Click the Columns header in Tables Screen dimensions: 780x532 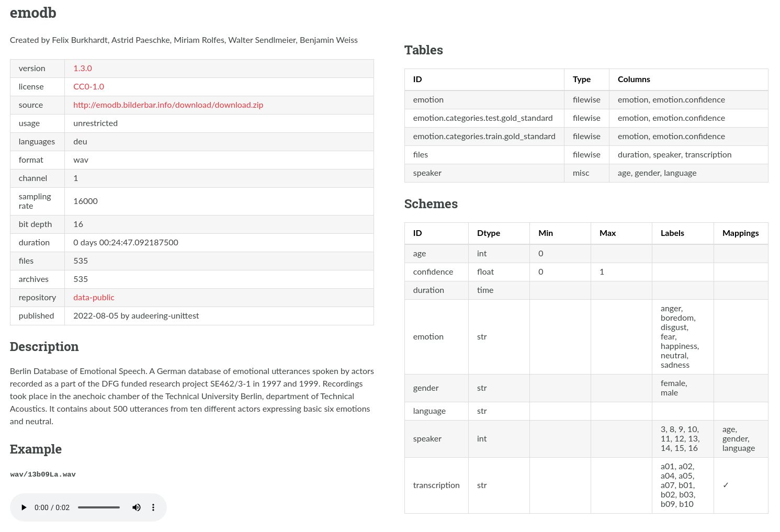634,80
